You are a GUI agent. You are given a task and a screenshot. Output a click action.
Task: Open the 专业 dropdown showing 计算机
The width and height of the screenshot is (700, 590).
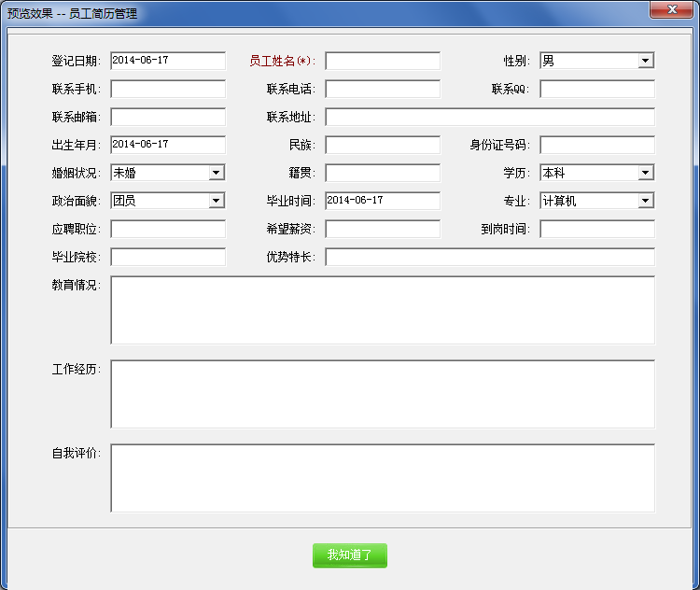[597, 201]
